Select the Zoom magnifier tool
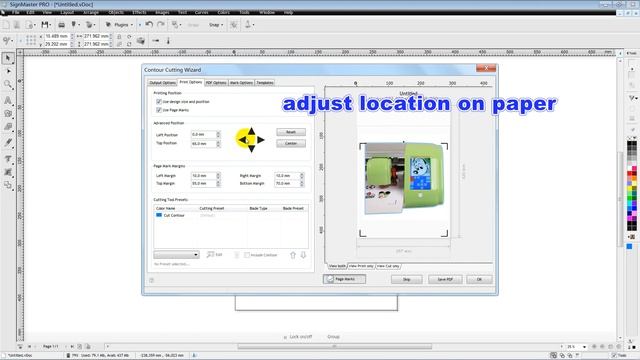640x360 pixels. pyautogui.click(x=8, y=84)
